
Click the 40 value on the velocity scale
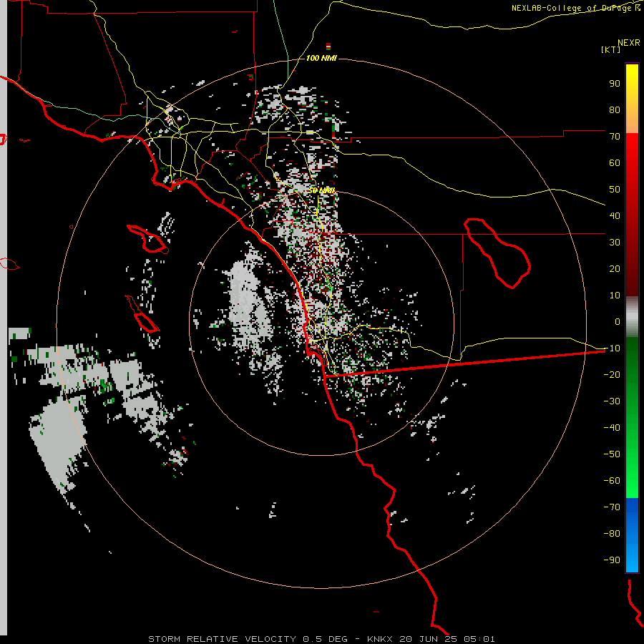coord(615,215)
